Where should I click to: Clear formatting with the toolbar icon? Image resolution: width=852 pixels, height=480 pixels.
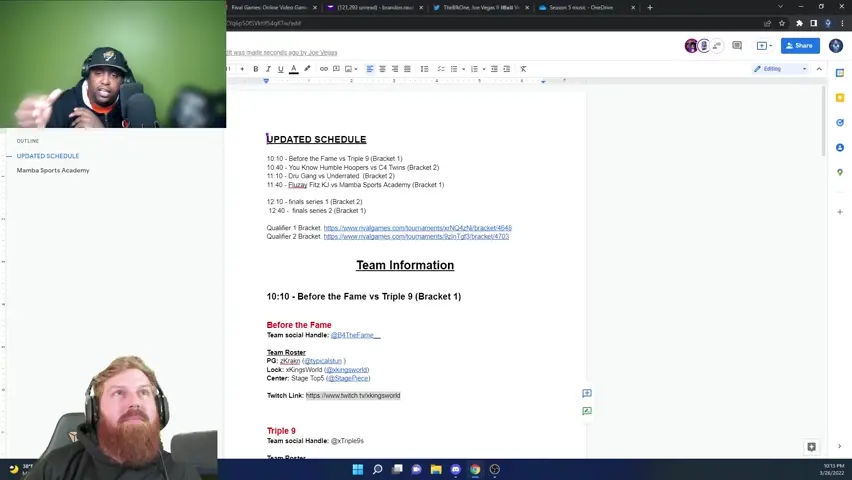point(523,69)
